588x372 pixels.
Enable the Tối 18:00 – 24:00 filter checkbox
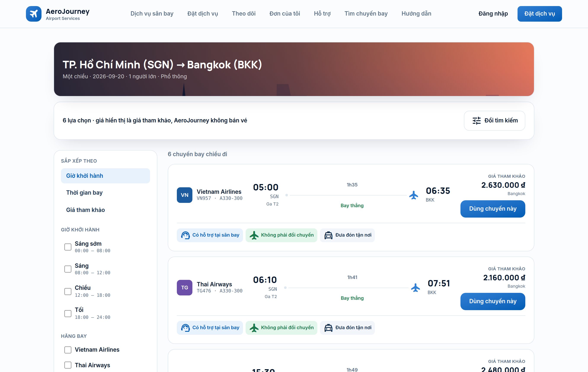tap(68, 313)
